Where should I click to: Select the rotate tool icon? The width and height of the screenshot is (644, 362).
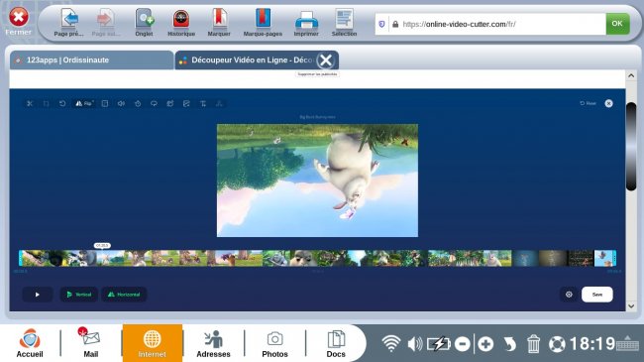[62, 104]
